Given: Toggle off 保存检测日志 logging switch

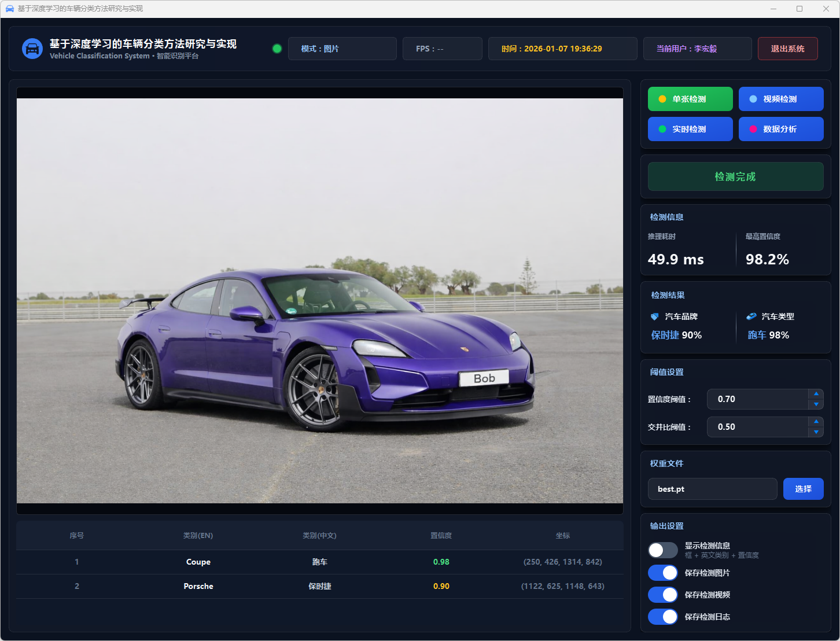Looking at the screenshot, I should (663, 617).
